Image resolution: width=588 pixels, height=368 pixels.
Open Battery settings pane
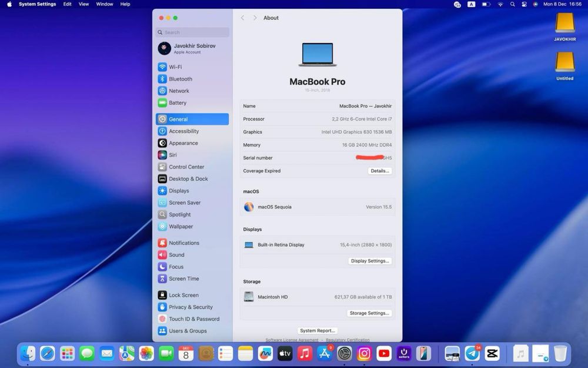point(192,102)
